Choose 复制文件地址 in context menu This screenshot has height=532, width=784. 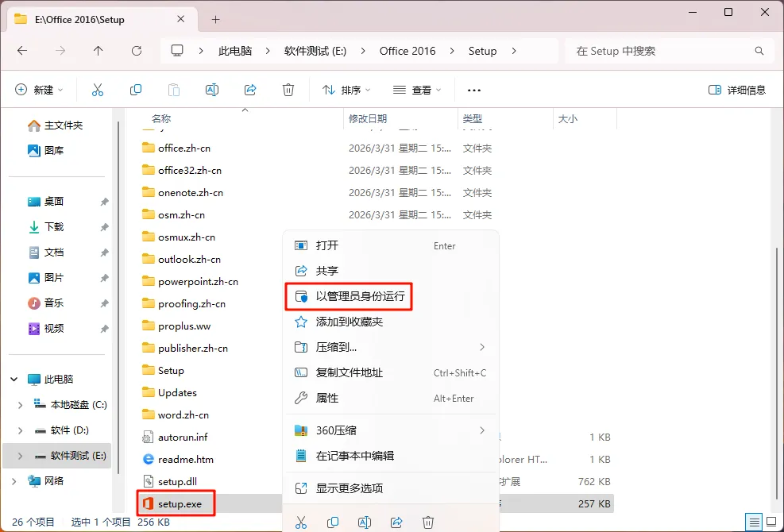391,372
